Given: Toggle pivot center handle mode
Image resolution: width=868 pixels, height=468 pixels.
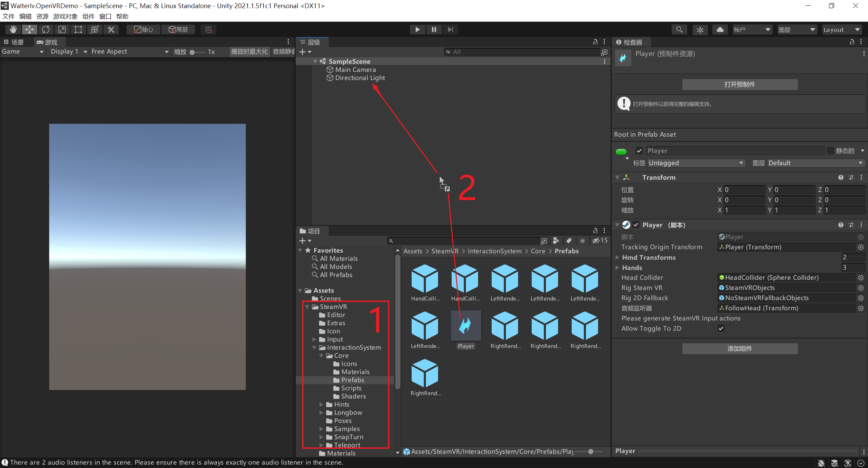Looking at the screenshot, I should (143, 30).
